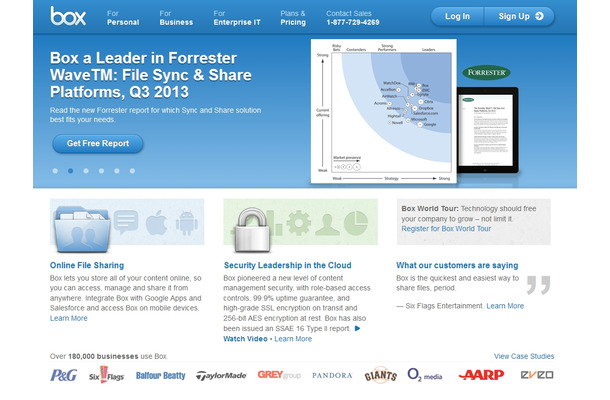Image resolution: width=610 pixels, height=400 pixels.
Task: Click the P&G logo
Action: 63,375
